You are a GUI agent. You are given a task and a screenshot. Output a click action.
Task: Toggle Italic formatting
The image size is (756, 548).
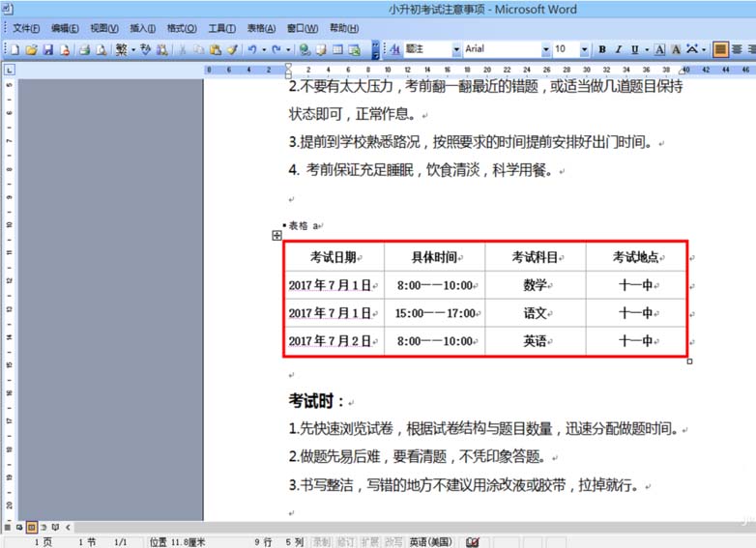pos(619,49)
